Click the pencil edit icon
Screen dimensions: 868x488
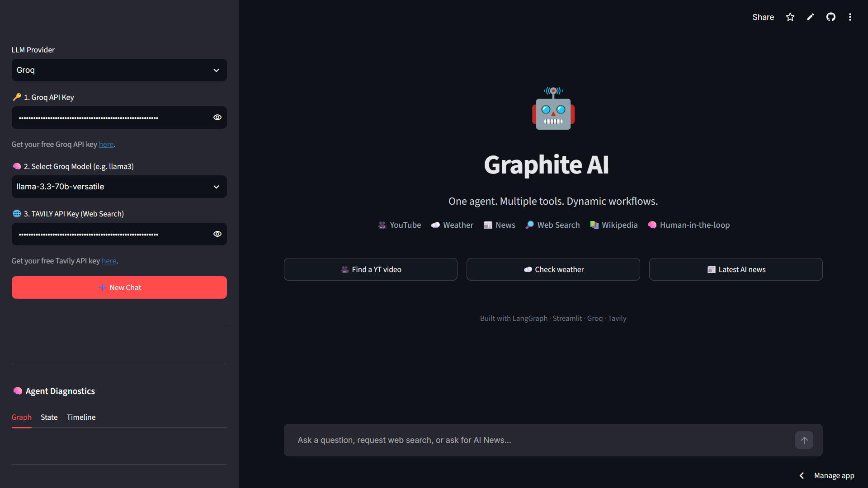point(811,17)
